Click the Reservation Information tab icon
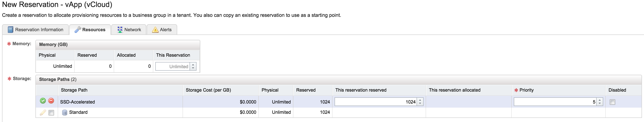The height and width of the screenshot is (122, 644). tap(11, 30)
